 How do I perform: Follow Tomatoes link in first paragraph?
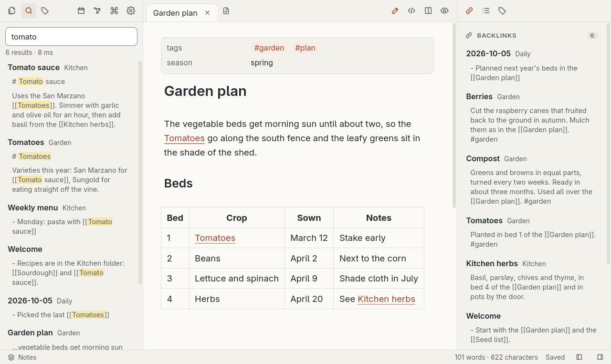(x=184, y=138)
